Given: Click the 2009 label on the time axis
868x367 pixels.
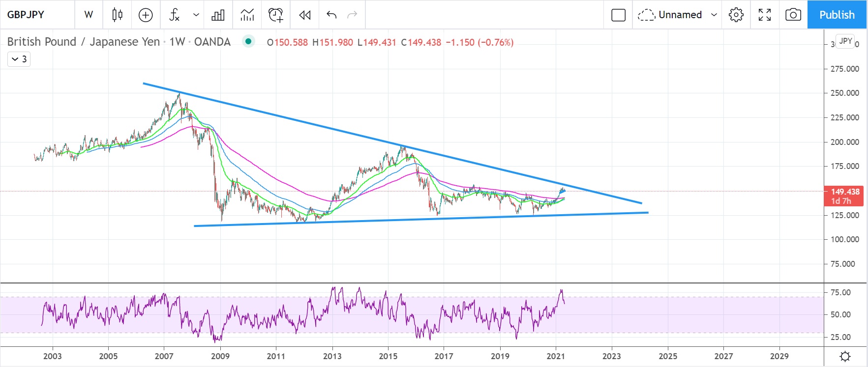Looking at the screenshot, I should click(x=220, y=356).
